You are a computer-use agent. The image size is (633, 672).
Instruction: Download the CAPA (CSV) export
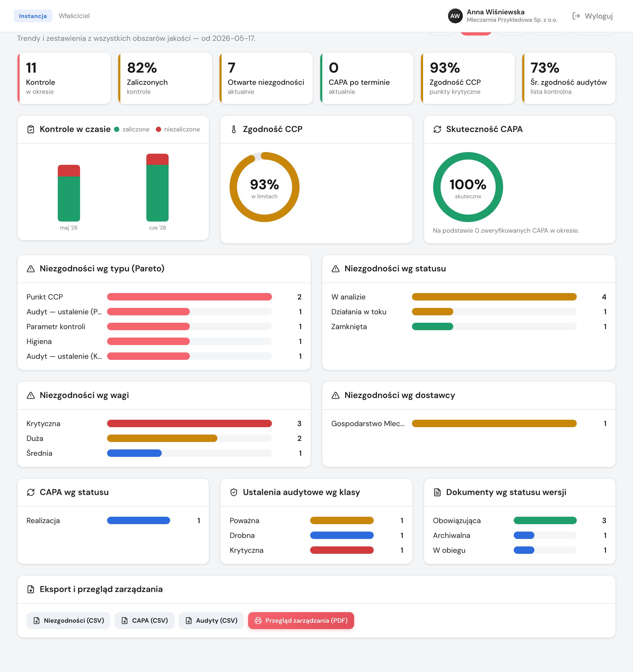pyautogui.click(x=144, y=621)
